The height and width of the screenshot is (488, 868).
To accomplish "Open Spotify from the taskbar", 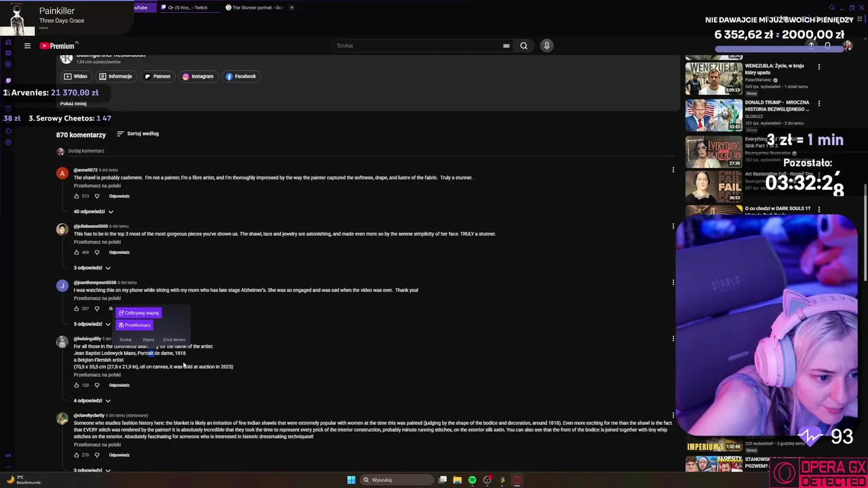I will pos(473,480).
